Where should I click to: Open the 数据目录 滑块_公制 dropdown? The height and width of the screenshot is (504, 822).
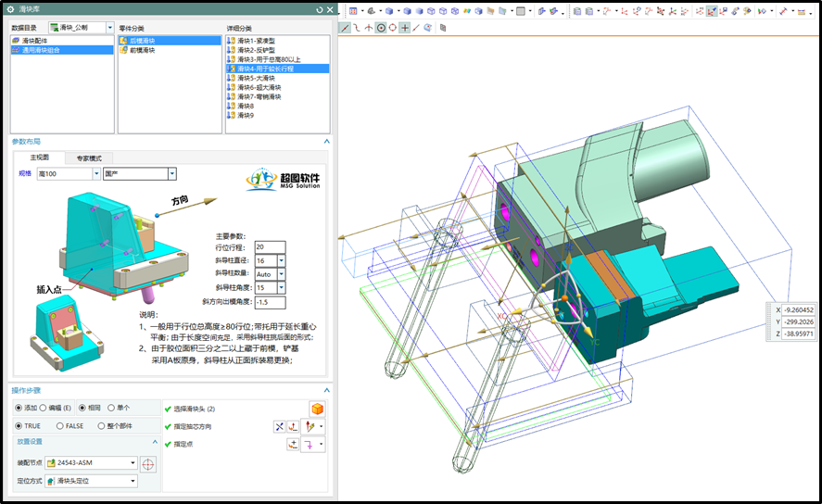tap(109, 28)
